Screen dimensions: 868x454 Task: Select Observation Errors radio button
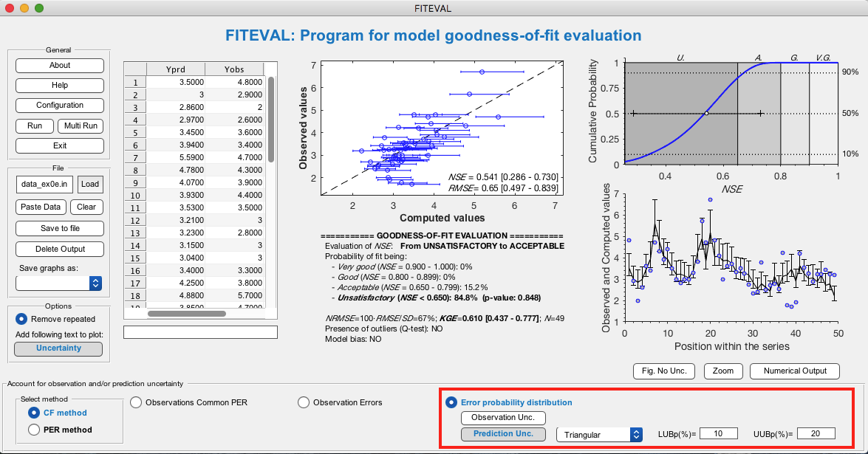(x=304, y=402)
